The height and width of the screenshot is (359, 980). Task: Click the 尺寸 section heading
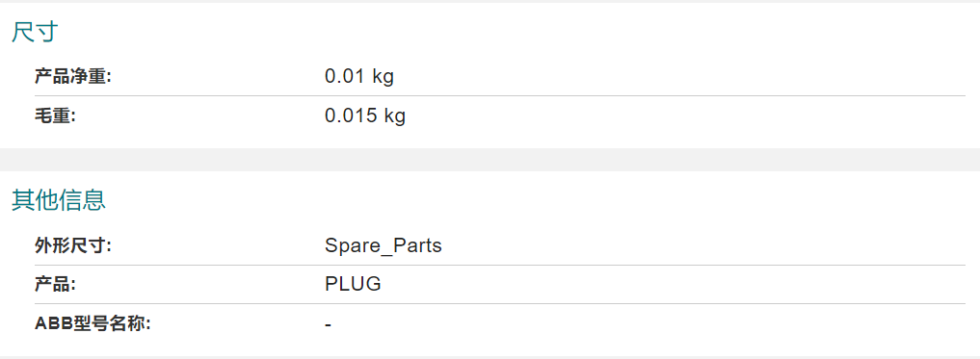click(x=35, y=31)
